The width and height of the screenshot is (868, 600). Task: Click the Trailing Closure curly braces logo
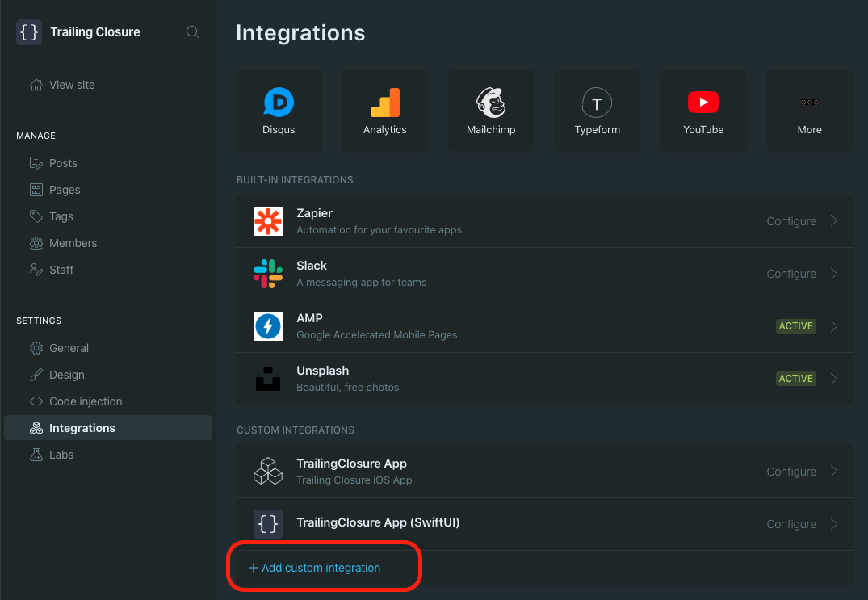pos(29,32)
